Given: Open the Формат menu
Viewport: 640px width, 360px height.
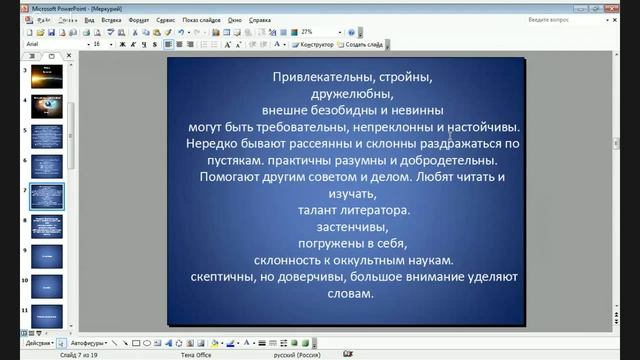Looking at the screenshot, I should click(139, 20).
